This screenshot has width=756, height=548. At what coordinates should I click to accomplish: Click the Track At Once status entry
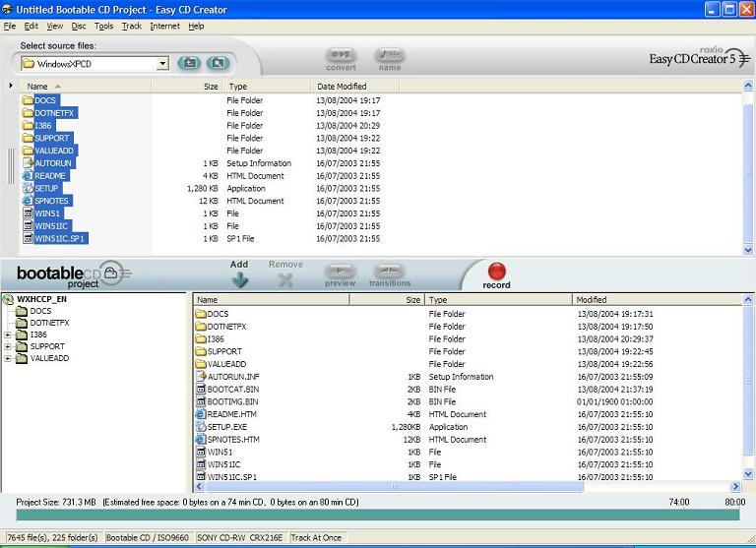click(x=316, y=537)
